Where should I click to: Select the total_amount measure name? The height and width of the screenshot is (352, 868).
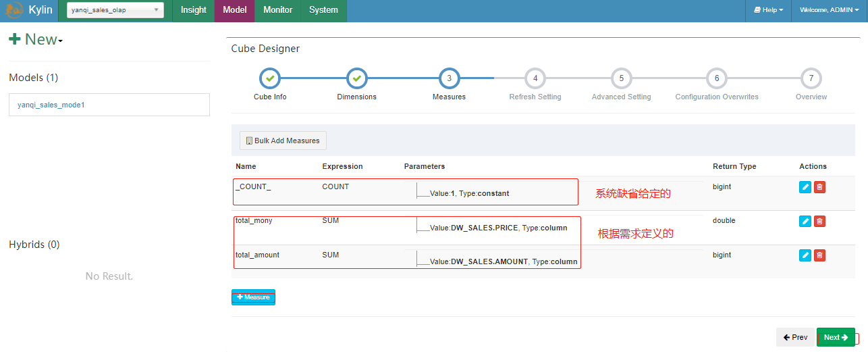257,255
